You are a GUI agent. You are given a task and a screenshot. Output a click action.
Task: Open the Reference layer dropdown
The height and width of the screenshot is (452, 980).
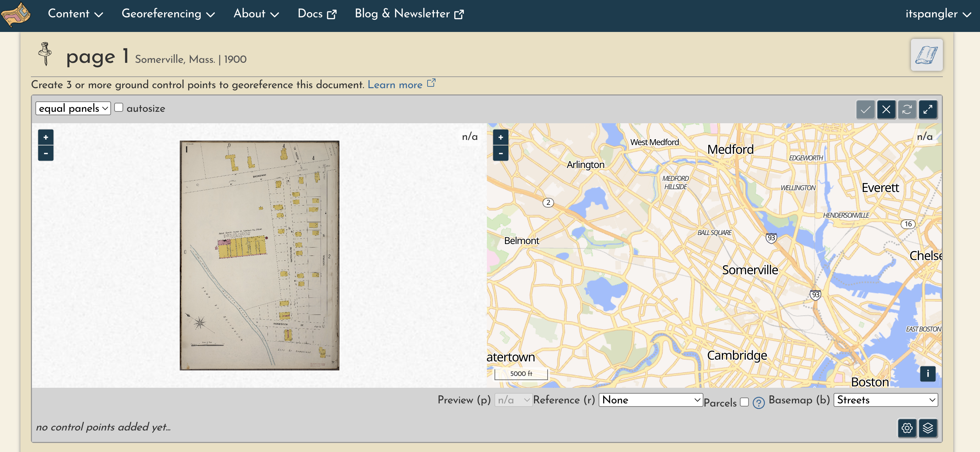coord(651,400)
